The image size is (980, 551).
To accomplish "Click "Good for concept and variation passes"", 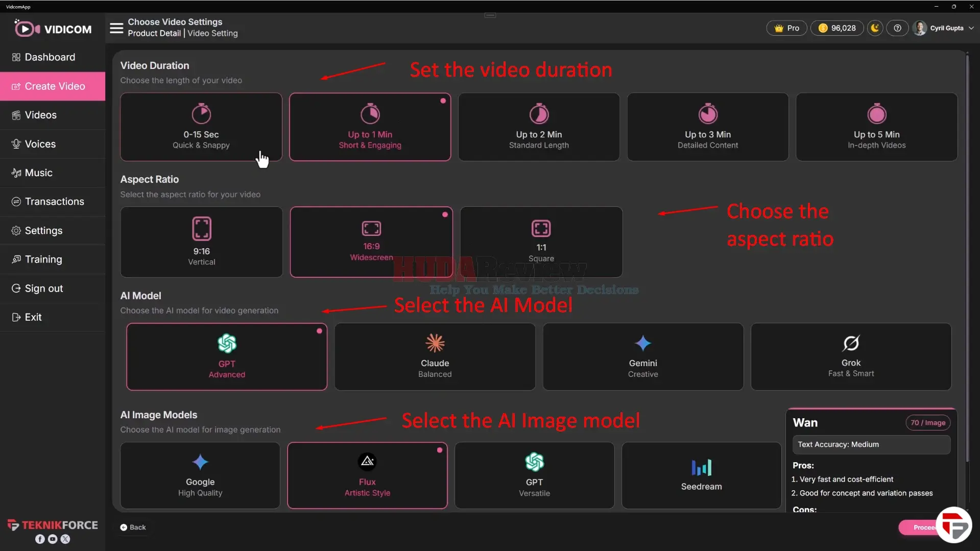I will [x=866, y=493].
